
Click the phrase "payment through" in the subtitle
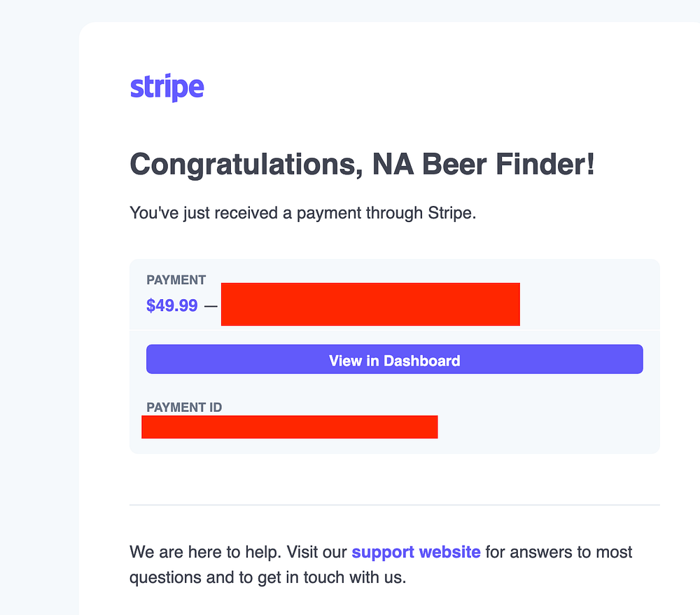(x=360, y=213)
